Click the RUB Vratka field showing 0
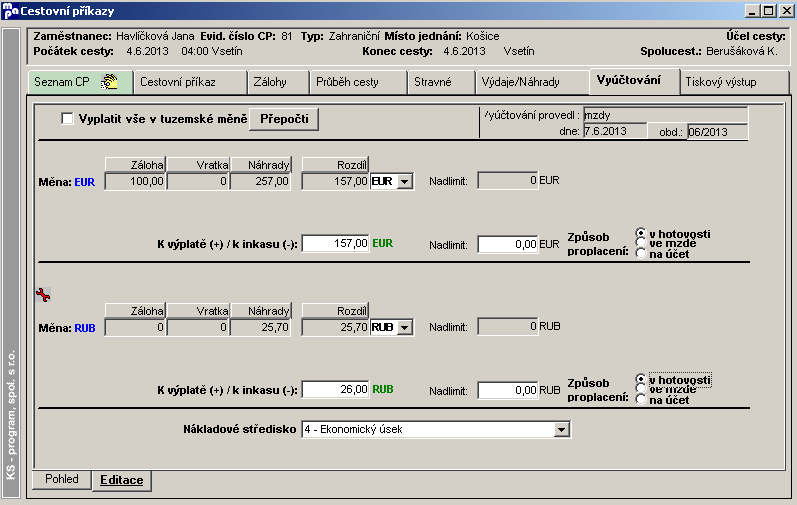Screen dimensions: 797x505 pyautogui.click(x=198, y=328)
